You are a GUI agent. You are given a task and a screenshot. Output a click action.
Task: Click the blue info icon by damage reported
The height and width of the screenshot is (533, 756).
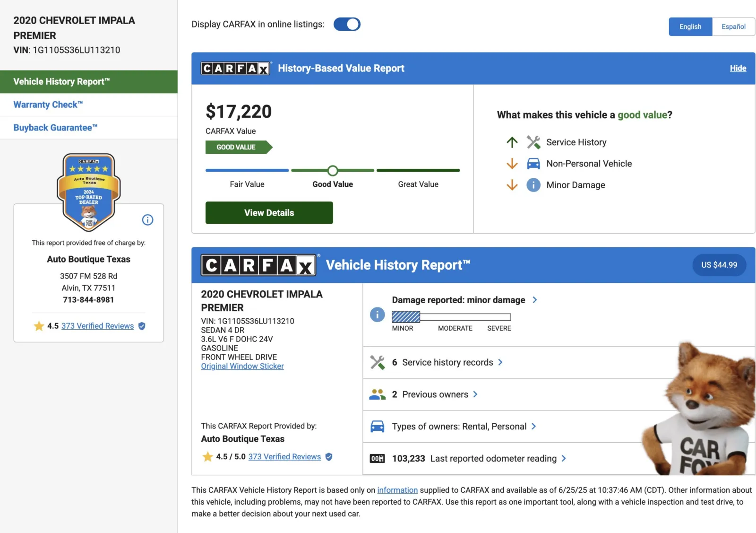click(x=377, y=315)
